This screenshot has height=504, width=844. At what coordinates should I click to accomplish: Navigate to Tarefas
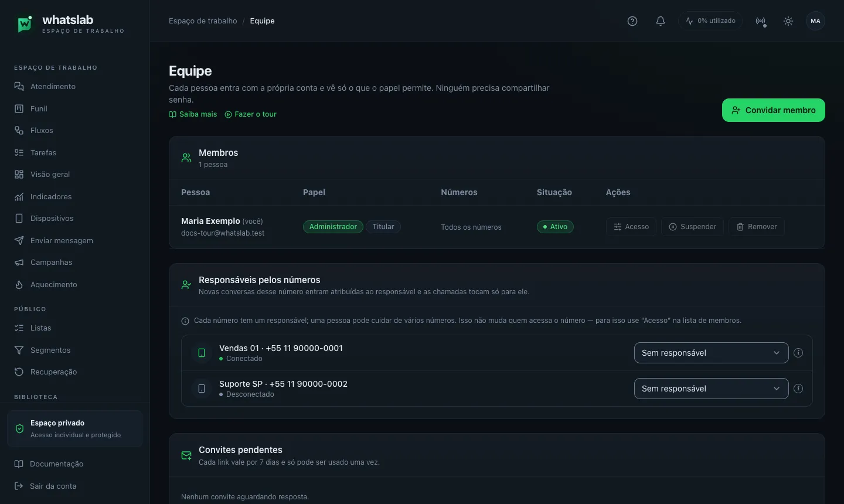tap(43, 153)
